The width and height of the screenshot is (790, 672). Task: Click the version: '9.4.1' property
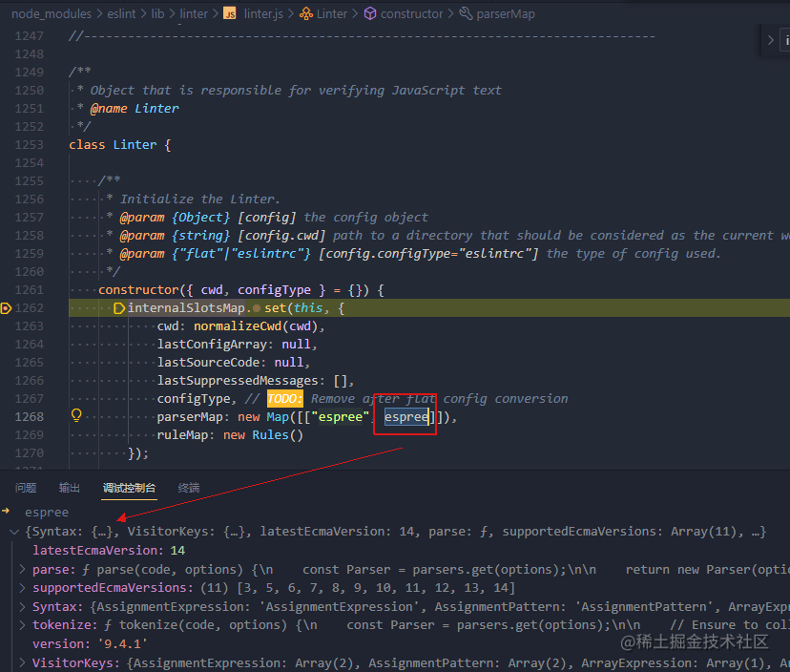(x=90, y=644)
